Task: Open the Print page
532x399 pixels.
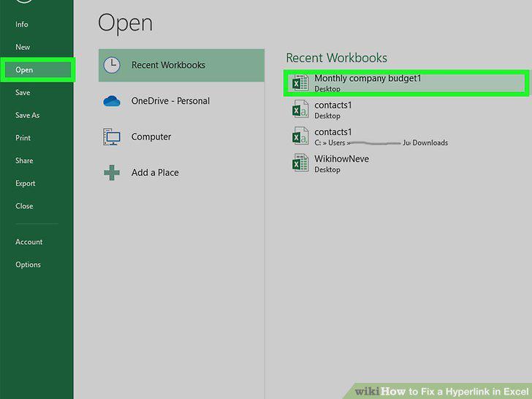Action: tap(23, 138)
